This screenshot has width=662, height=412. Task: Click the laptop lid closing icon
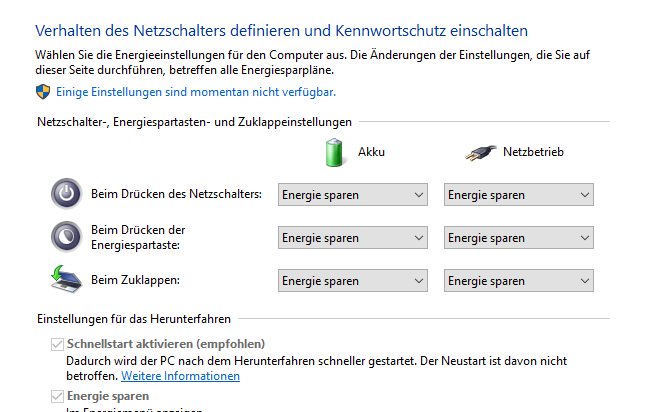pyautogui.click(x=65, y=280)
